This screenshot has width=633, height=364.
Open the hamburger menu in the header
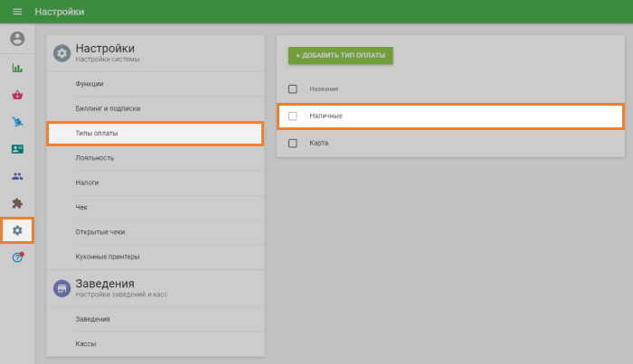[16, 12]
